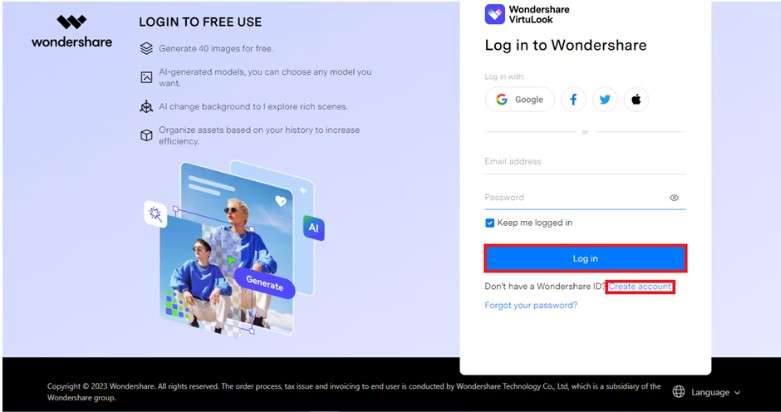Click the Wondershare logo at top left
The height and width of the screenshot is (412, 781).
point(72,31)
